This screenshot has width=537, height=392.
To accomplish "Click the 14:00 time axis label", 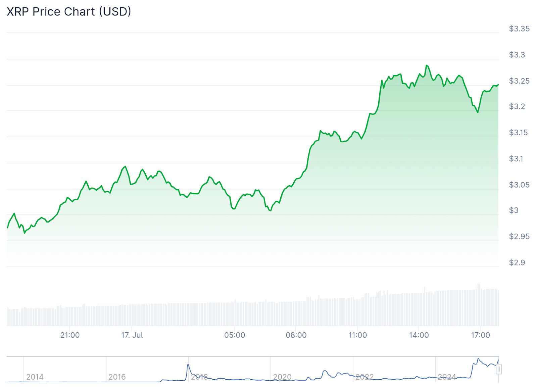I will pyautogui.click(x=419, y=335).
